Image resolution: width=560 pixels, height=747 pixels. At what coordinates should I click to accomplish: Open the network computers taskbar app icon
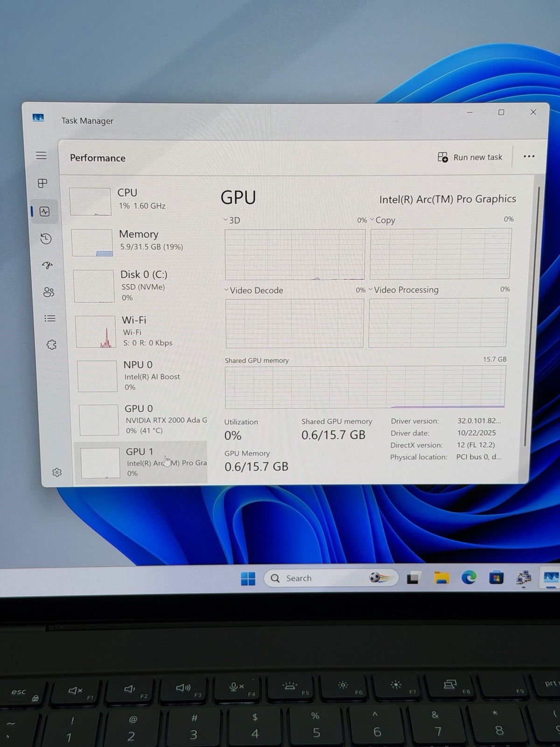click(x=524, y=578)
